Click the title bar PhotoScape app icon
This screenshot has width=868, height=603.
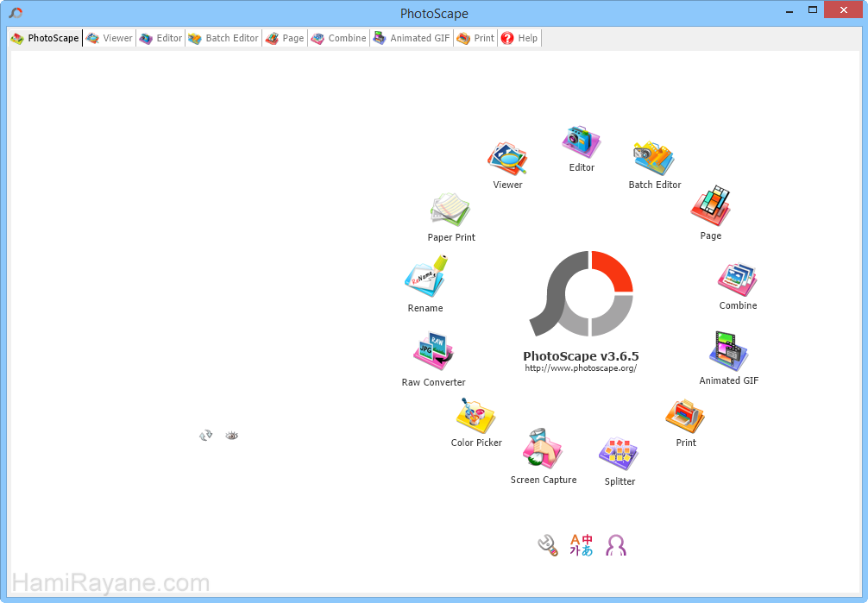tap(16, 13)
